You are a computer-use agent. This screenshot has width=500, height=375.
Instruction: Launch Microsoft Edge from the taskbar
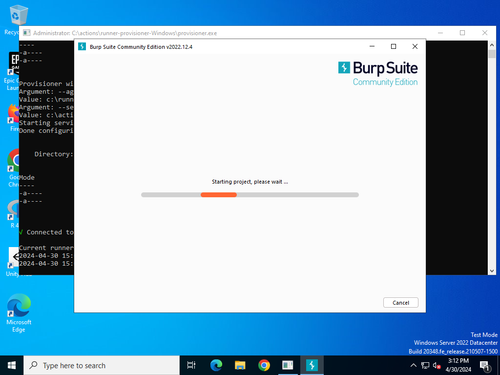pyautogui.click(x=216, y=365)
